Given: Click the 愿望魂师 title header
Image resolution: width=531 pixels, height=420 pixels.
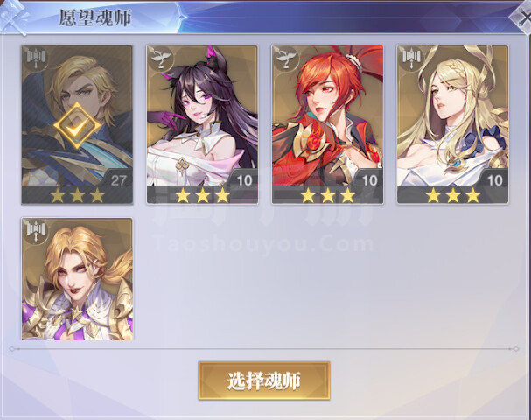Looking at the screenshot, I should coord(94,17).
